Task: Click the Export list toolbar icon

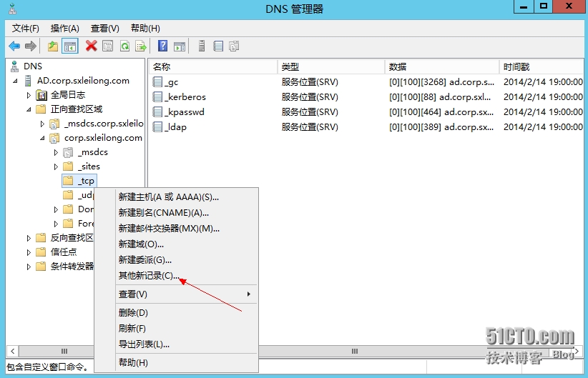Action: (x=141, y=46)
